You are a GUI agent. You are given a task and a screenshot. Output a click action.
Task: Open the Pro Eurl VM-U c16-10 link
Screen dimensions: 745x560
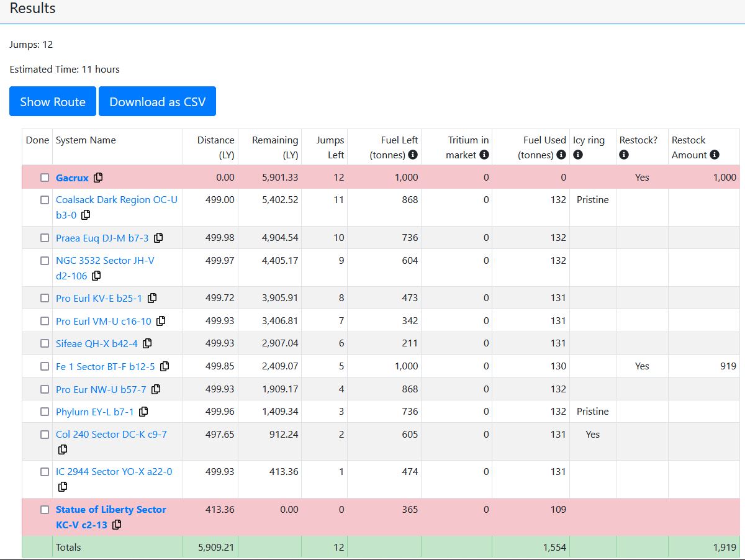103,321
